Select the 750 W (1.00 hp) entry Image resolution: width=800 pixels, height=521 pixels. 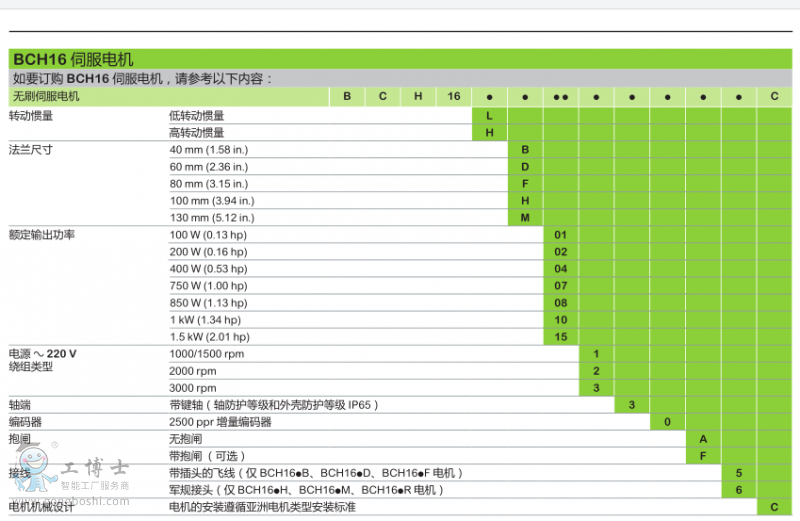(208, 286)
